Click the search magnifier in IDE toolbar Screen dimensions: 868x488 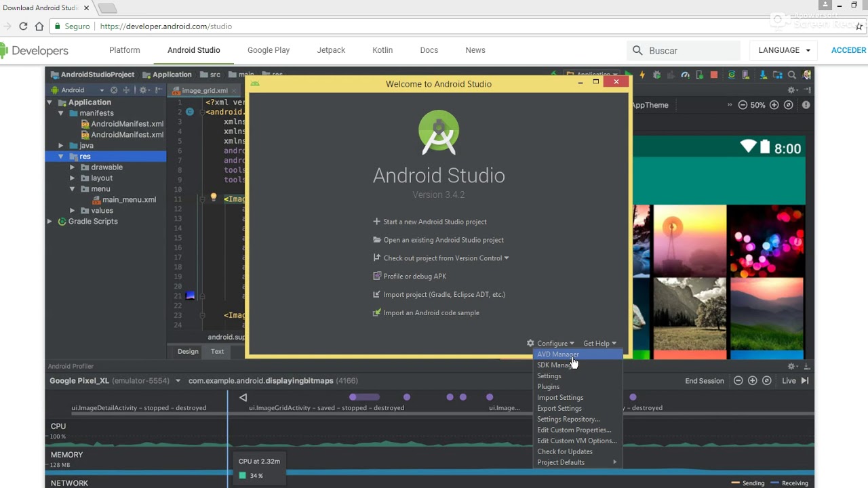(x=792, y=75)
